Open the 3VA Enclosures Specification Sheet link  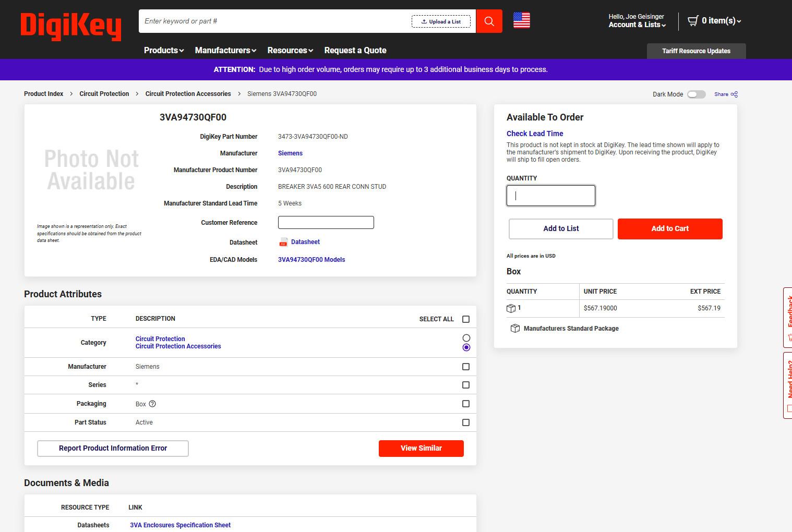click(180, 525)
